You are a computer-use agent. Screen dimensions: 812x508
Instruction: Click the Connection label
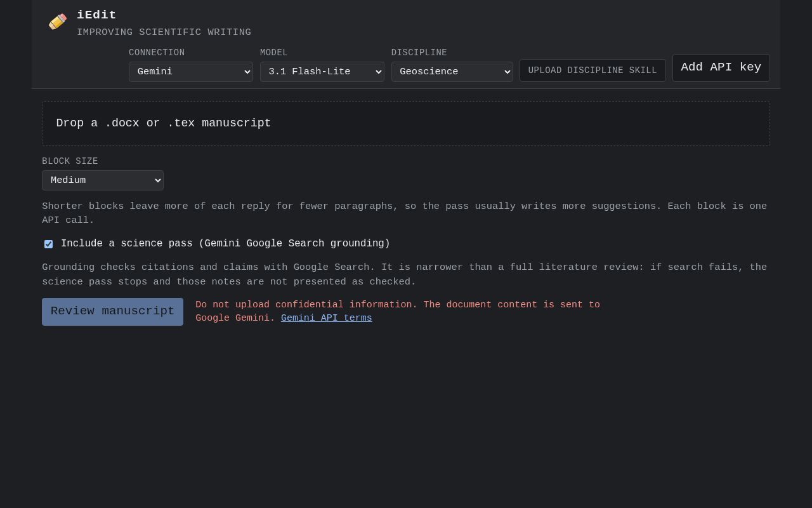click(157, 53)
